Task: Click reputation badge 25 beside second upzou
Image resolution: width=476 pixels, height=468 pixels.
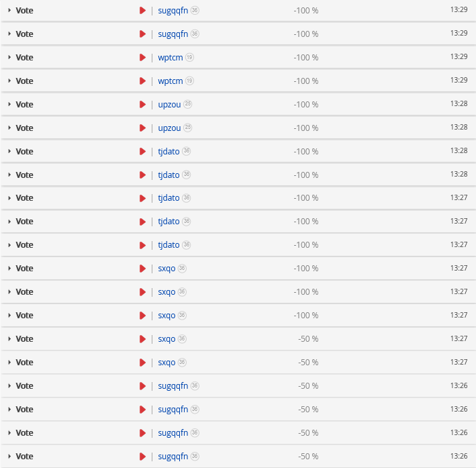Action: tap(187, 128)
